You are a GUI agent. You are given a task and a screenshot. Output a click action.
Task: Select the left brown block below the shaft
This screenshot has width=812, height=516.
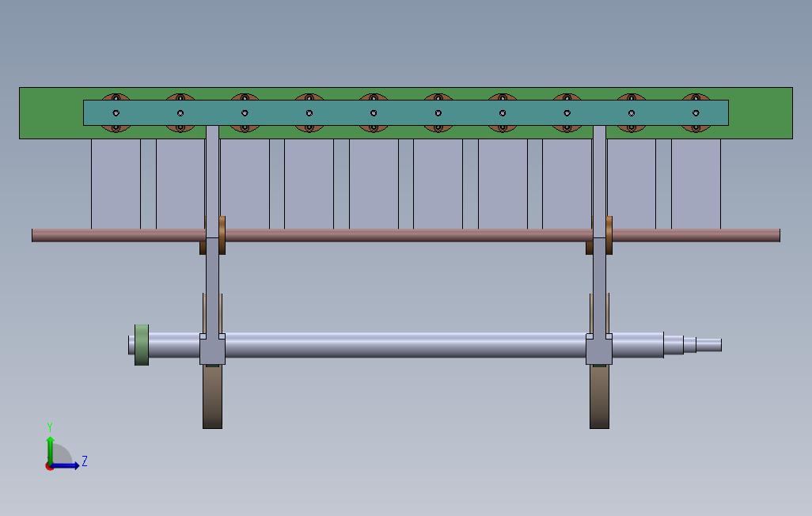212,396
